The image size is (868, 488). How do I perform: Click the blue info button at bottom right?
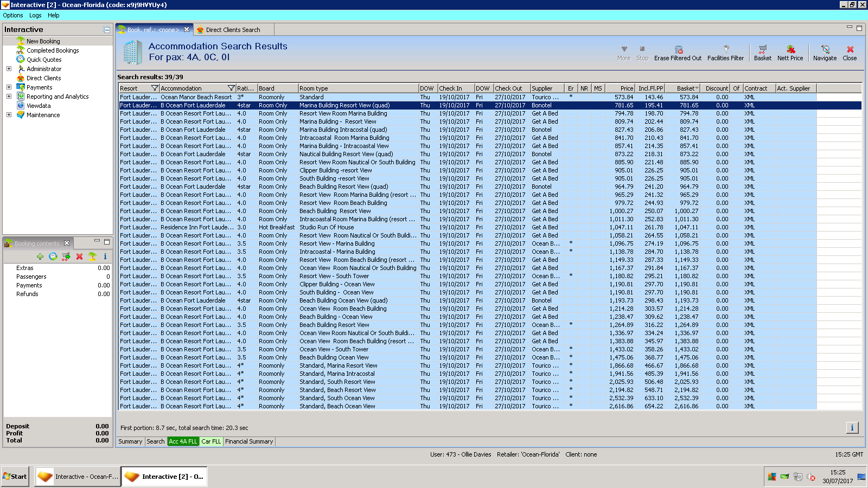coord(852,428)
